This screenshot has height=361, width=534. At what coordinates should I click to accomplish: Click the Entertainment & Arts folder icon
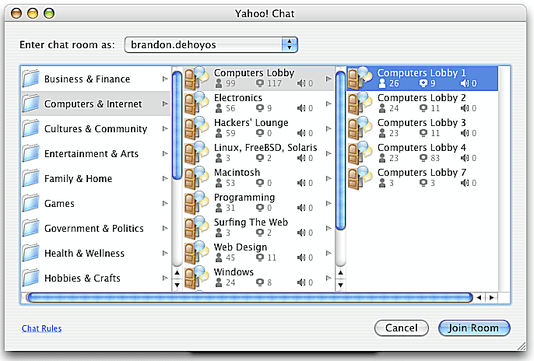click(31, 153)
